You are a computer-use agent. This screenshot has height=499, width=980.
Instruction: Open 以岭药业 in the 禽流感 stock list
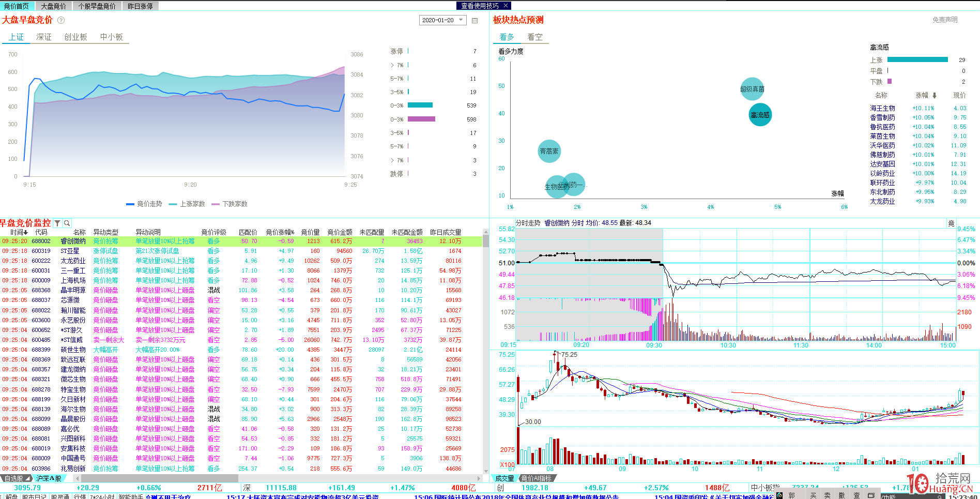882,173
